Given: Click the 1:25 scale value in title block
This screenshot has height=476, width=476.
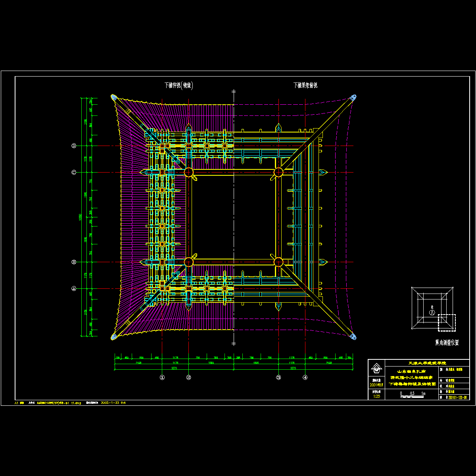Looking at the screenshot, I should [x=376, y=396].
